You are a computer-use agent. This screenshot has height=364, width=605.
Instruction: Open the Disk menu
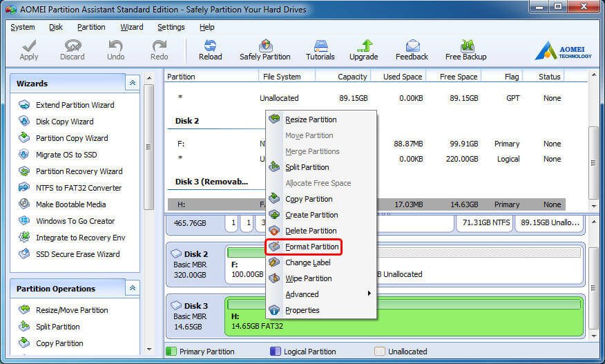click(x=56, y=27)
